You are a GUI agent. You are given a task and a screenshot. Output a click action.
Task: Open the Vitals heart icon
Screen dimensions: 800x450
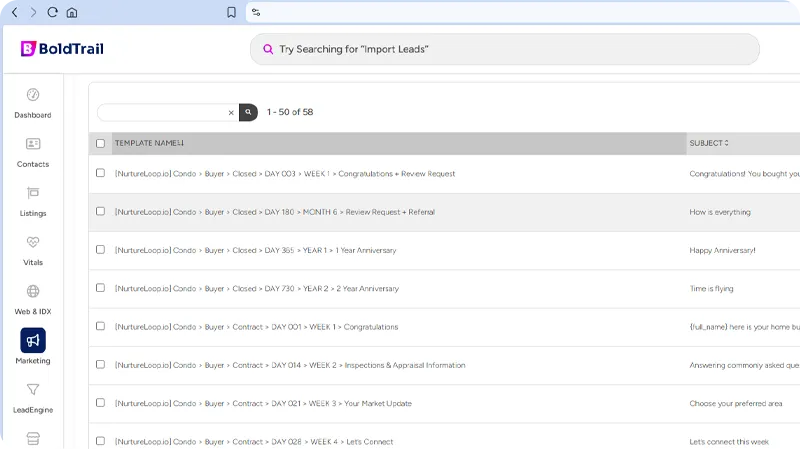(x=33, y=243)
